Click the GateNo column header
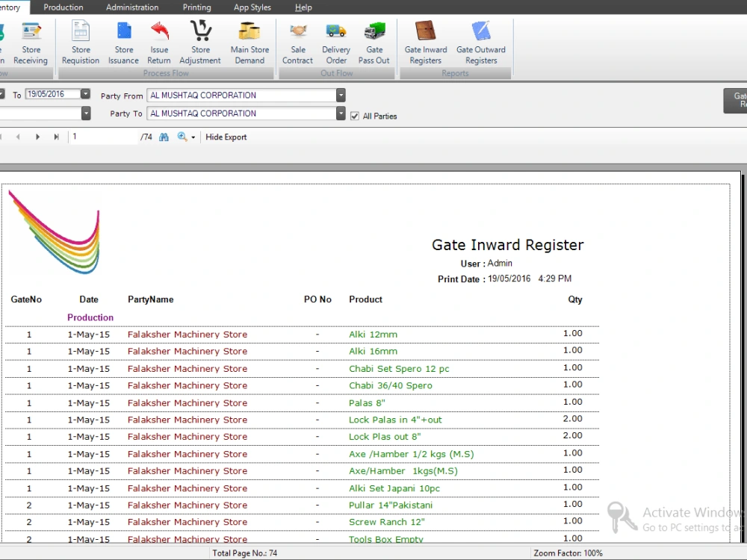This screenshot has width=747, height=560. [26, 299]
